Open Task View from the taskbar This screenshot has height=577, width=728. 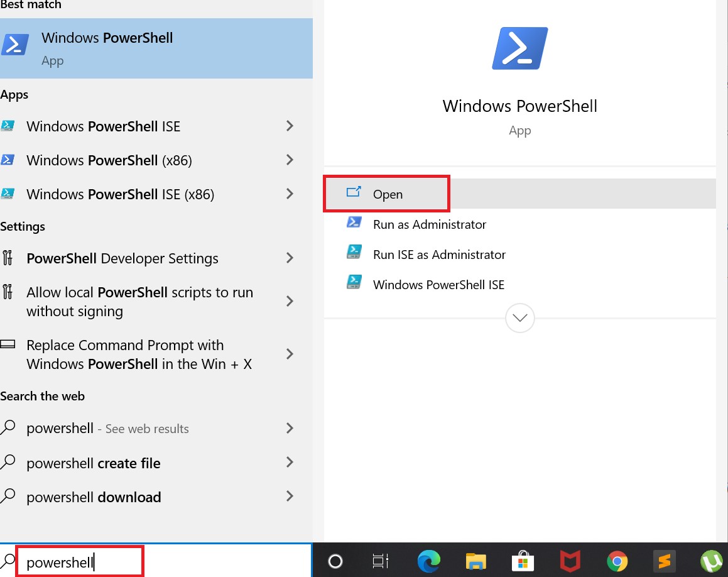381,561
